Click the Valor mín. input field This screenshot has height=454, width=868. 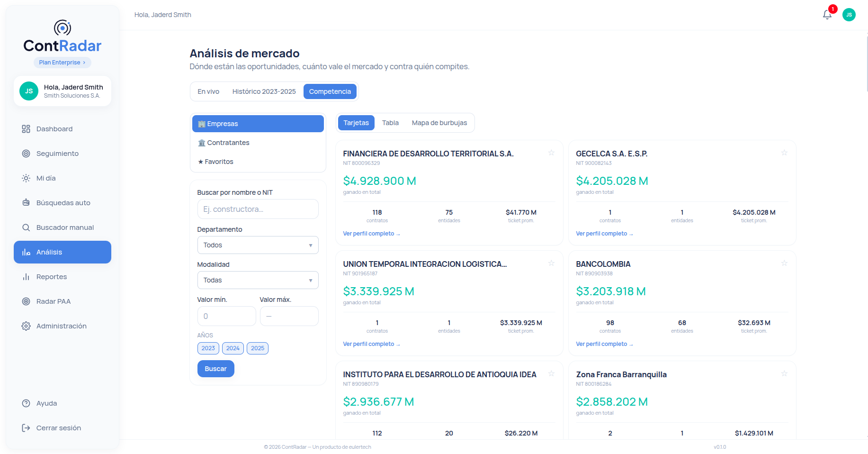(x=227, y=316)
